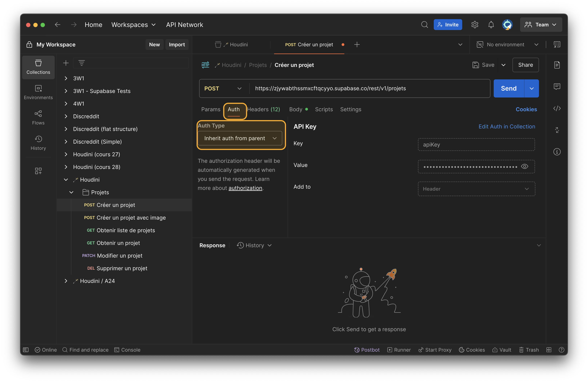This screenshot has height=382, width=588.
Task: Open the Auth Type dropdown
Action: coord(240,138)
